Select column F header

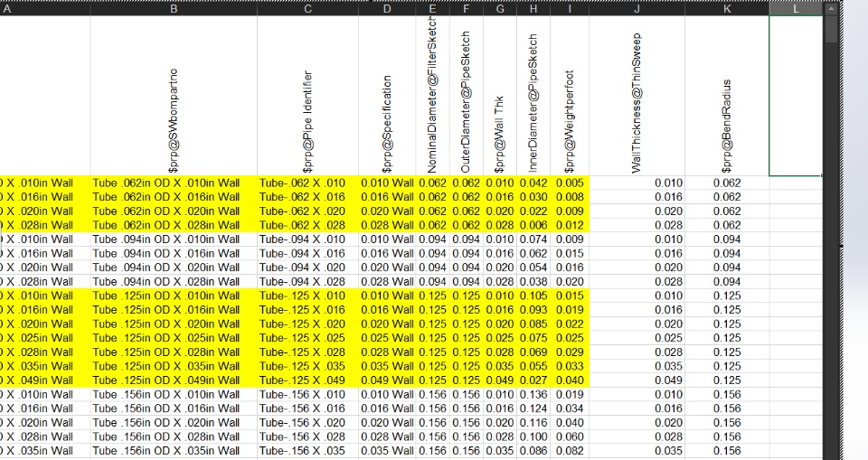coord(467,8)
